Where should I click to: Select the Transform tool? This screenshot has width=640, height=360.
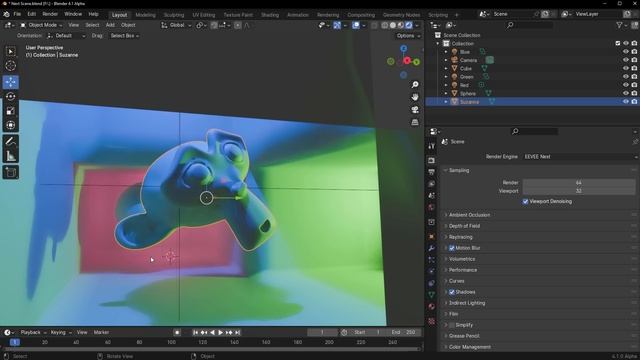11,125
